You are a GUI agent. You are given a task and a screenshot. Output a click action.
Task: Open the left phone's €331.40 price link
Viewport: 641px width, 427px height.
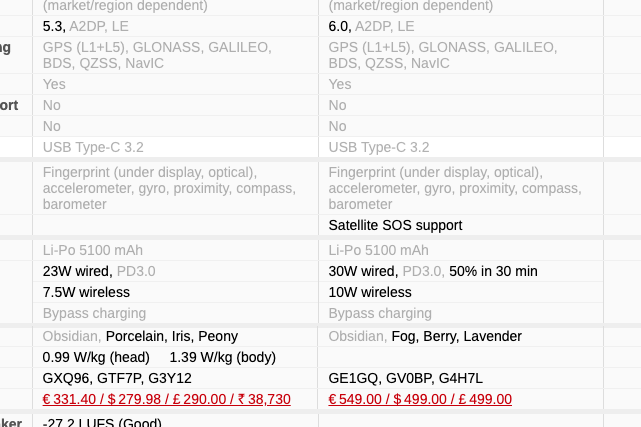pyautogui.click(x=166, y=399)
